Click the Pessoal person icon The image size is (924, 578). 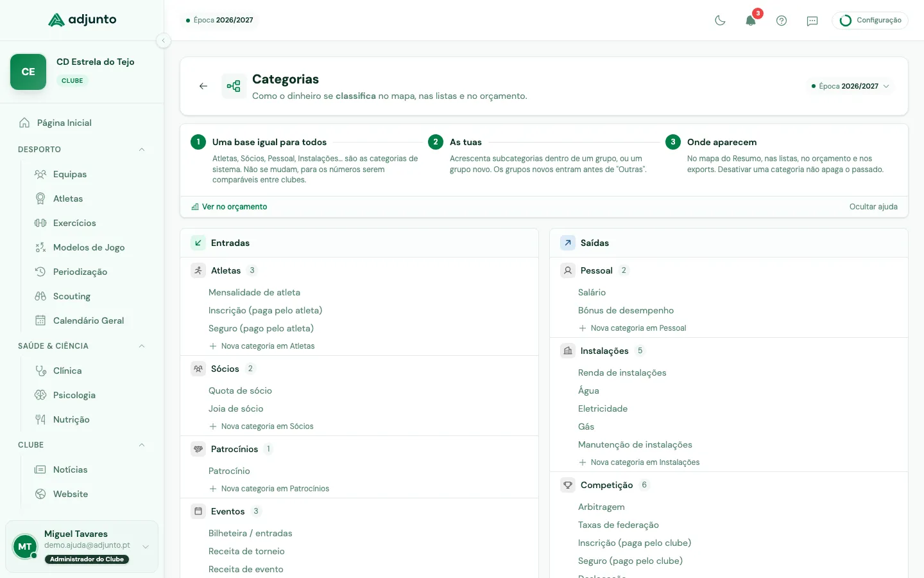568,270
